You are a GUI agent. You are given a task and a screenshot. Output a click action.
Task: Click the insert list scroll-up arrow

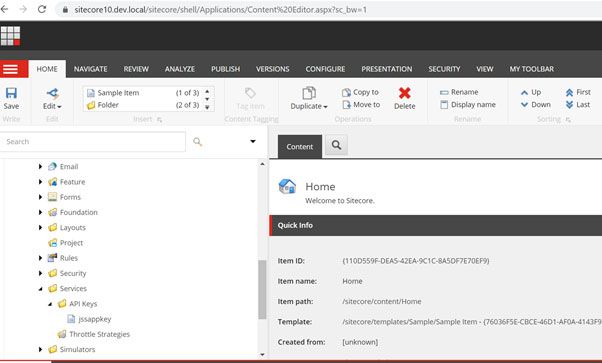point(207,91)
